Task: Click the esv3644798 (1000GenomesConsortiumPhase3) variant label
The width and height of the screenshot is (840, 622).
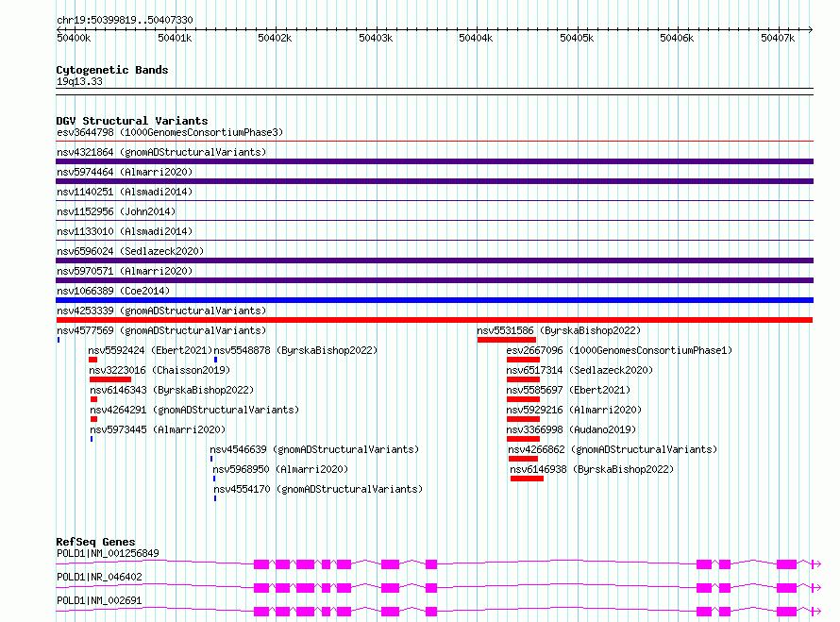Action: pyautogui.click(x=170, y=132)
